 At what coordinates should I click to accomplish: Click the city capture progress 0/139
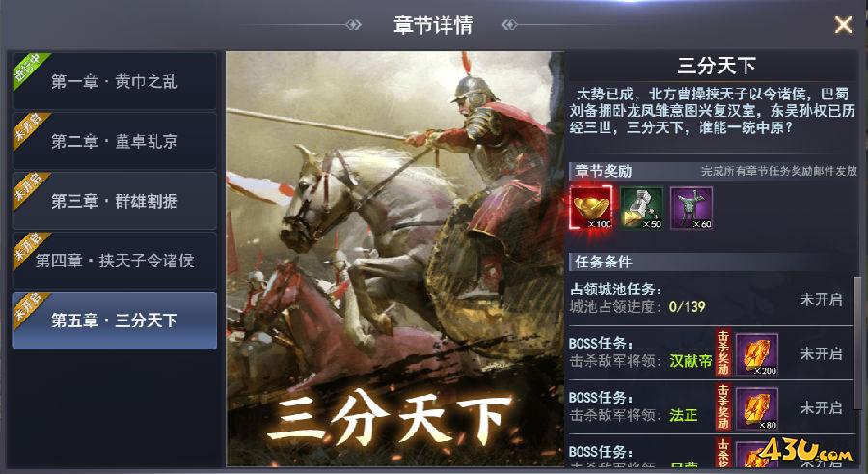point(687,307)
